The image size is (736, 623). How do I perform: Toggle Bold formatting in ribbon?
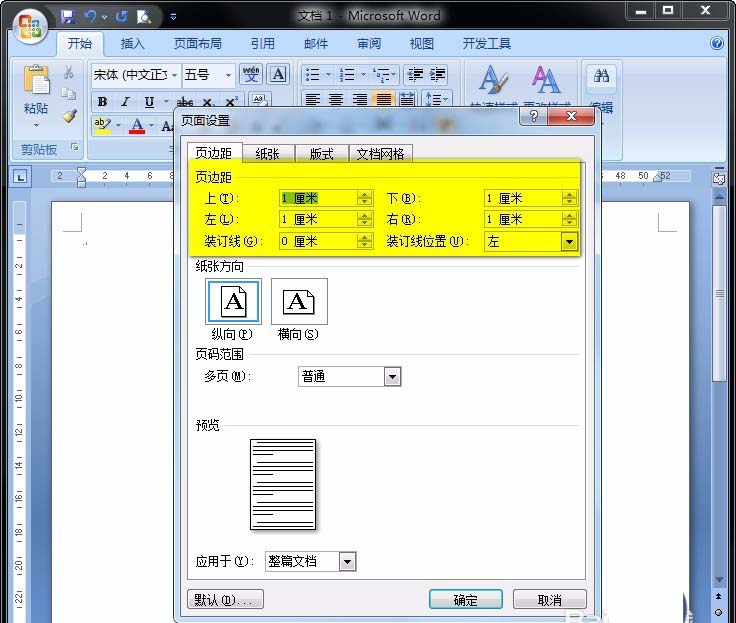tap(102, 102)
